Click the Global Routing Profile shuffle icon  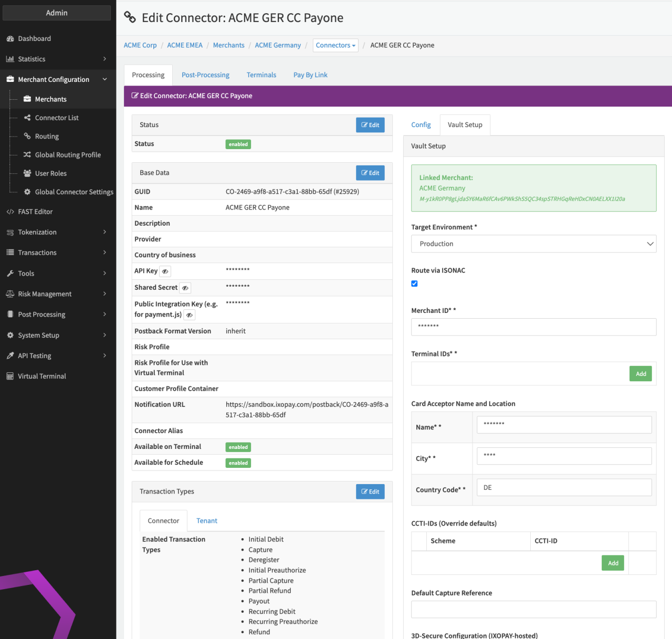[x=27, y=155]
